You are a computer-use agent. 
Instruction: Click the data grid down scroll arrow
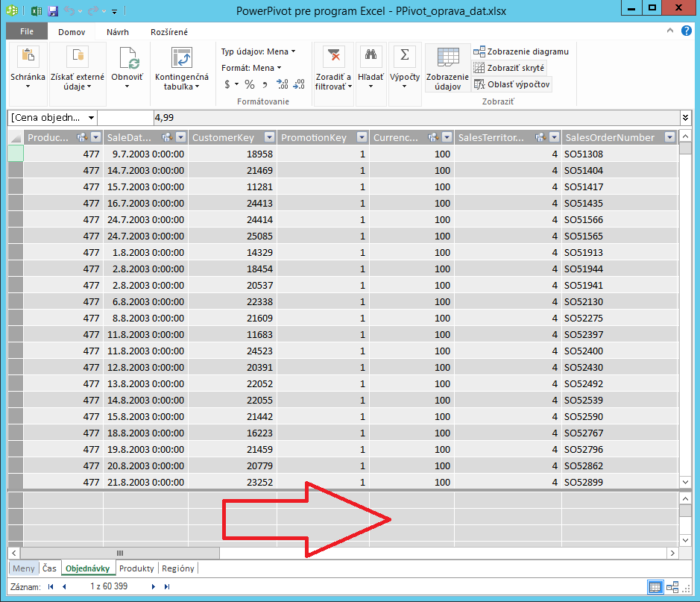tap(685, 482)
